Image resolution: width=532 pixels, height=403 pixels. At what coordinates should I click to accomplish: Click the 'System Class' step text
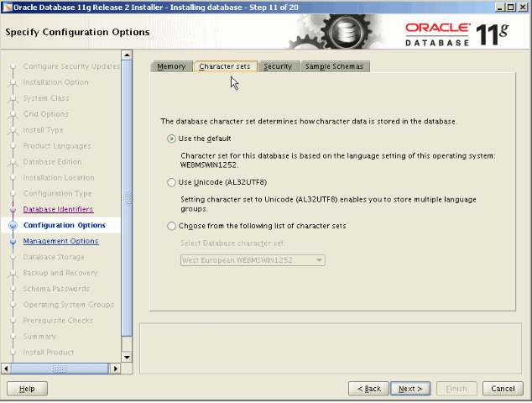pyautogui.click(x=46, y=98)
